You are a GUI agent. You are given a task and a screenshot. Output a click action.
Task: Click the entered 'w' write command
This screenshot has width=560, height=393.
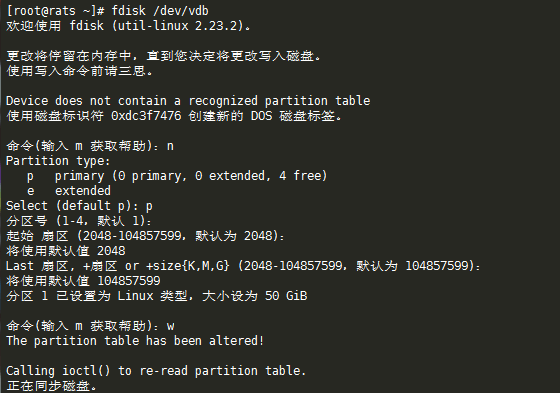[x=171, y=326]
